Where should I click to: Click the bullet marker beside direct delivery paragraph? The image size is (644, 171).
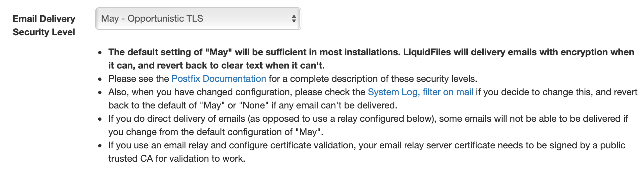(x=100, y=119)
